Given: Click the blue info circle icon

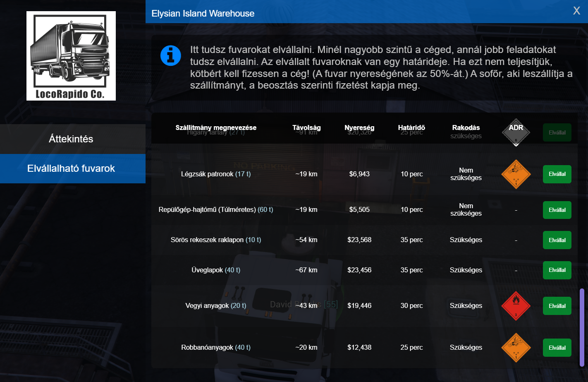Looking at the screenshot, I should pyautogui.click(x=170, y=55).
